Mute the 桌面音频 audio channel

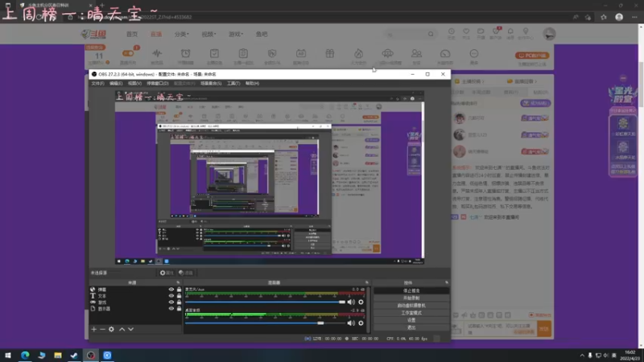coord(351,323)
